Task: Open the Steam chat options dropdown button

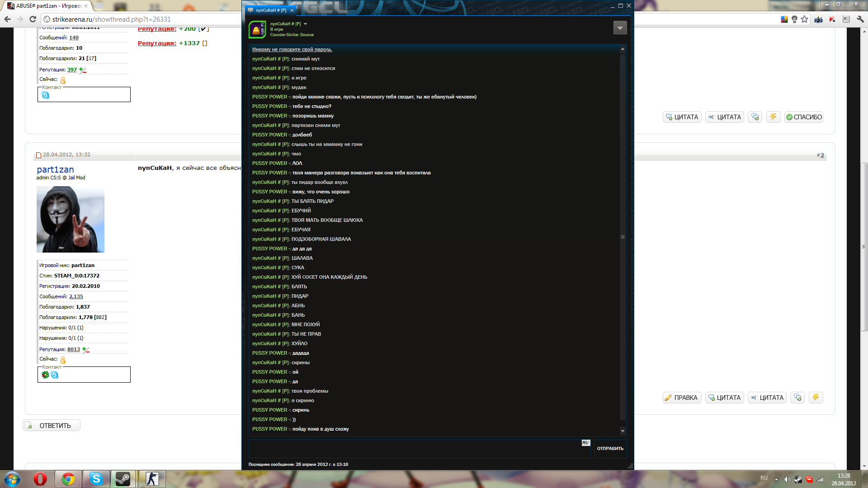Action: click(x=620, y=28)
